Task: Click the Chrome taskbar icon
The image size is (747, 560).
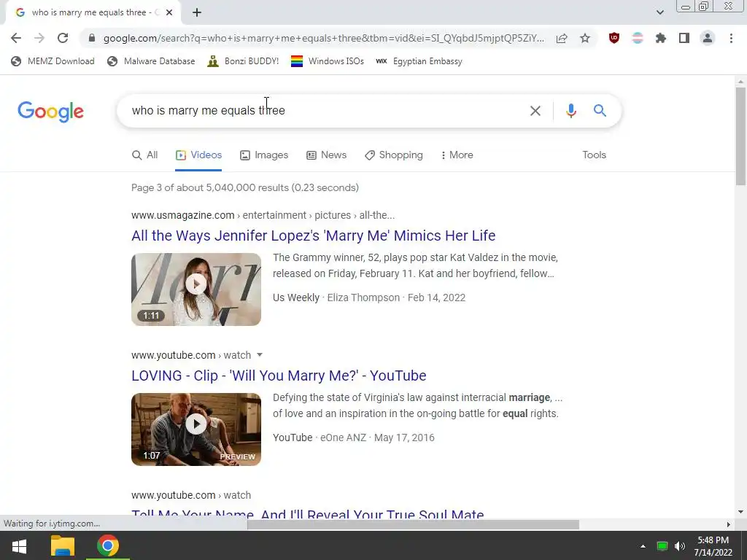Action: pyautogui.click(x=108, y=545)
